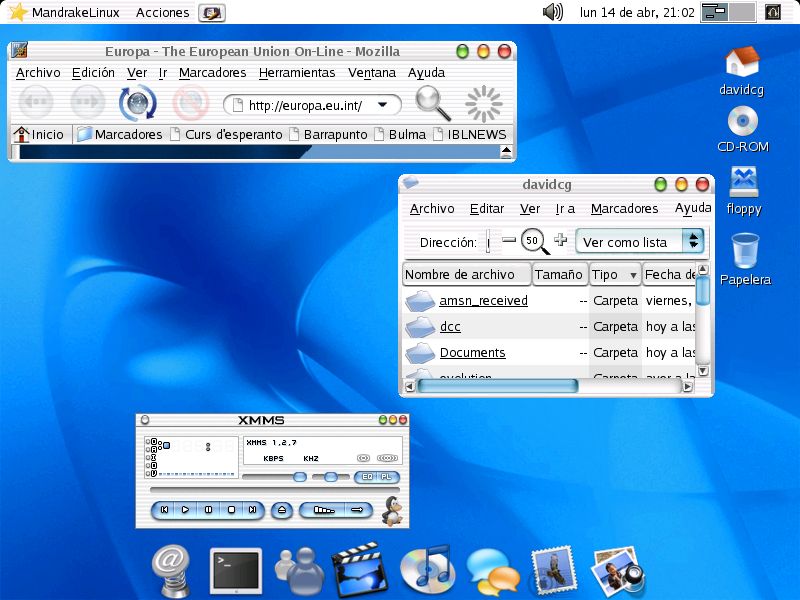Pause playback in XMMS
The height and width of the screenshot is (600, 800).
click(x=208, y=509)
